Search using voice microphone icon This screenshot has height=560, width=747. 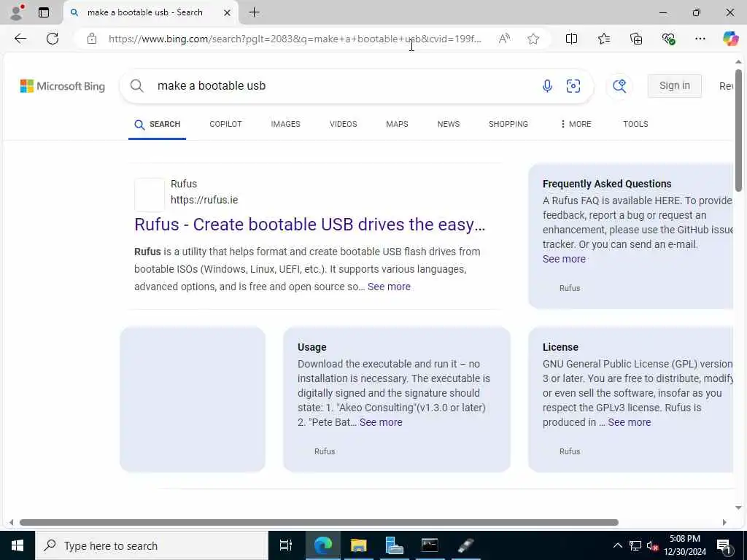547,86
